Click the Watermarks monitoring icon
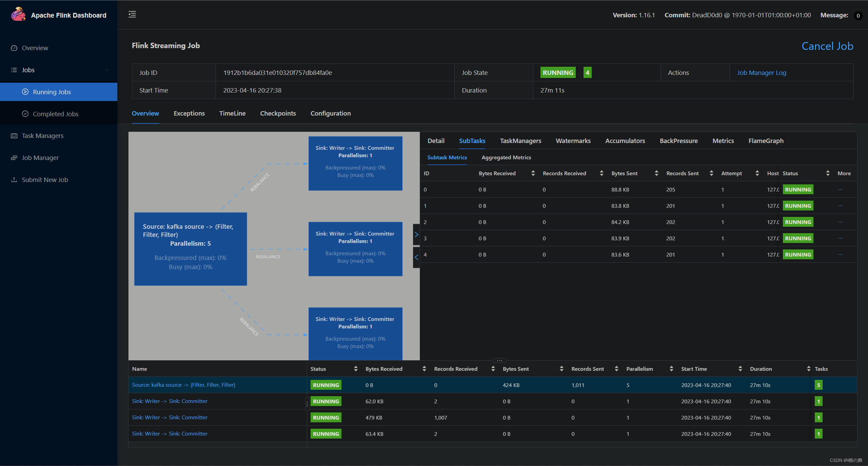 tap(572, 140)
